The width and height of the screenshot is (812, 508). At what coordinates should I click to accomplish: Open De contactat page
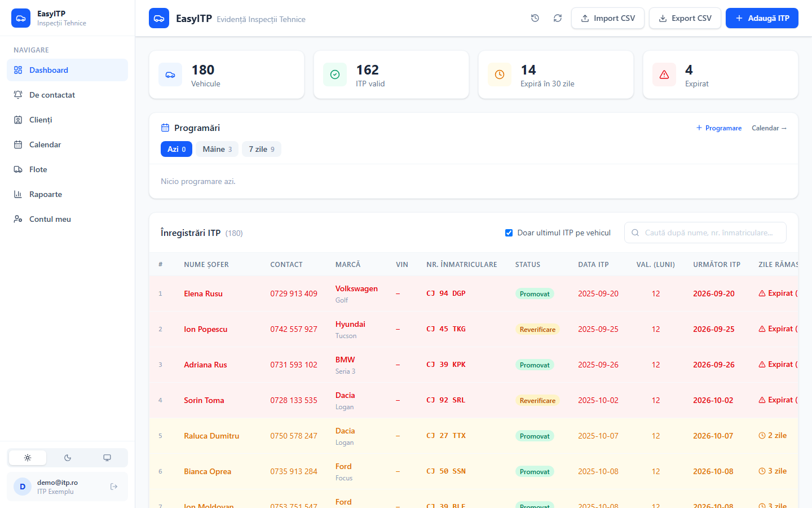pos(67,95)
